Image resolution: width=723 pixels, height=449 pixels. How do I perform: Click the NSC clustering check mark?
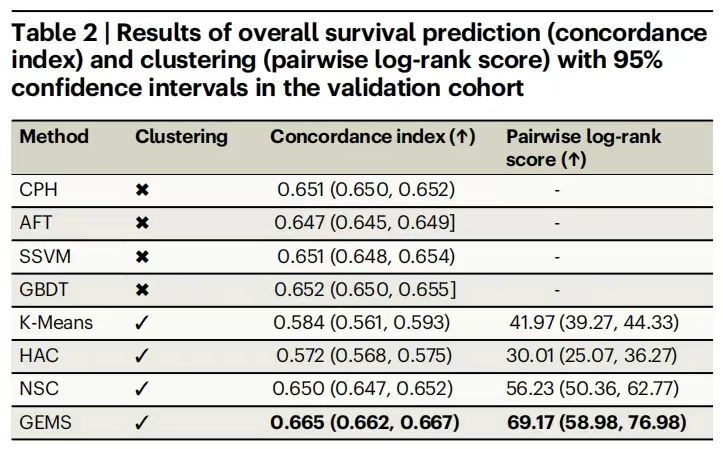(142, 388)
